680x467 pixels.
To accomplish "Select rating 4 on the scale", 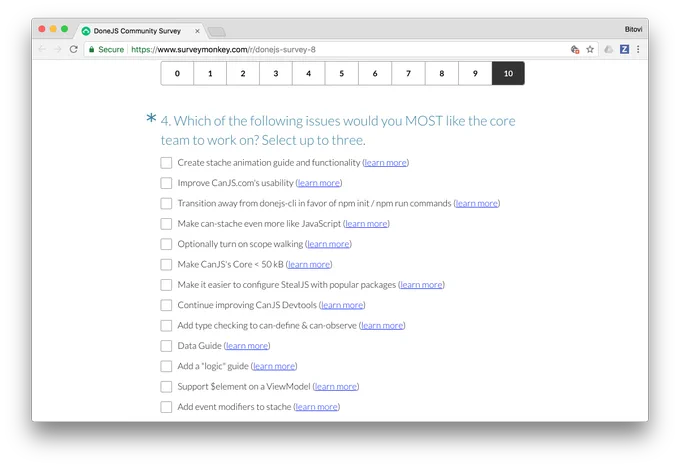I will coord(309,73).
